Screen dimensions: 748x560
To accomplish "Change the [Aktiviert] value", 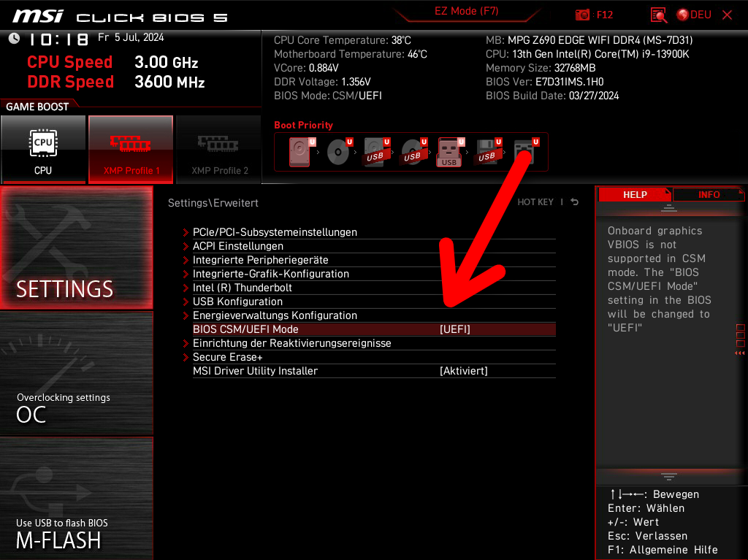I will point(464,371).
